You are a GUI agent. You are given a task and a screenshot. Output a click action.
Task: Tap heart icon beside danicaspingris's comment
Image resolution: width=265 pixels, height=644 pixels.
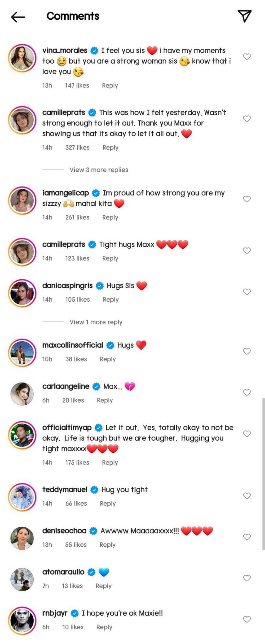pos(247,292)
